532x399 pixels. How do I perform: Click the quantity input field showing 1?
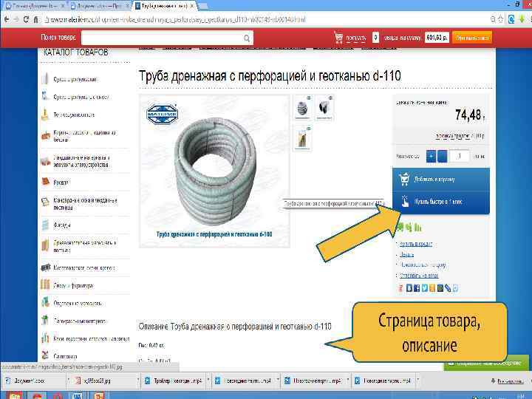coord(460,156)
